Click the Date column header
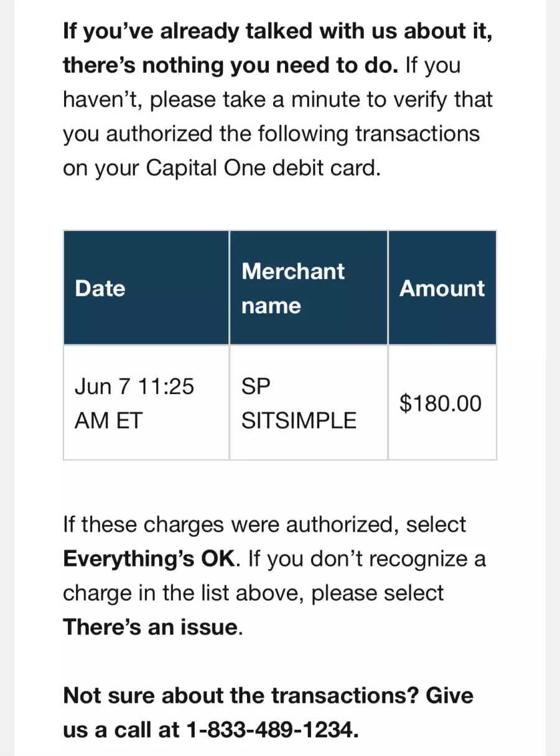Viewport: 560px width, 756px height. click(x=146, y=288)
